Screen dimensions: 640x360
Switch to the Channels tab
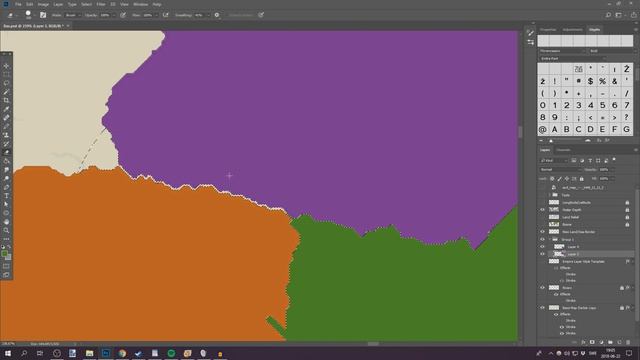click(563, 150)
